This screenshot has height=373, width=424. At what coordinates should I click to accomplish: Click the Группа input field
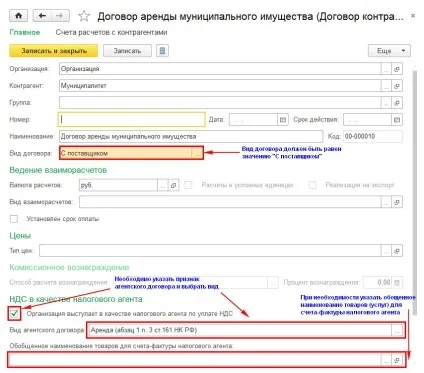pos(220,103)
